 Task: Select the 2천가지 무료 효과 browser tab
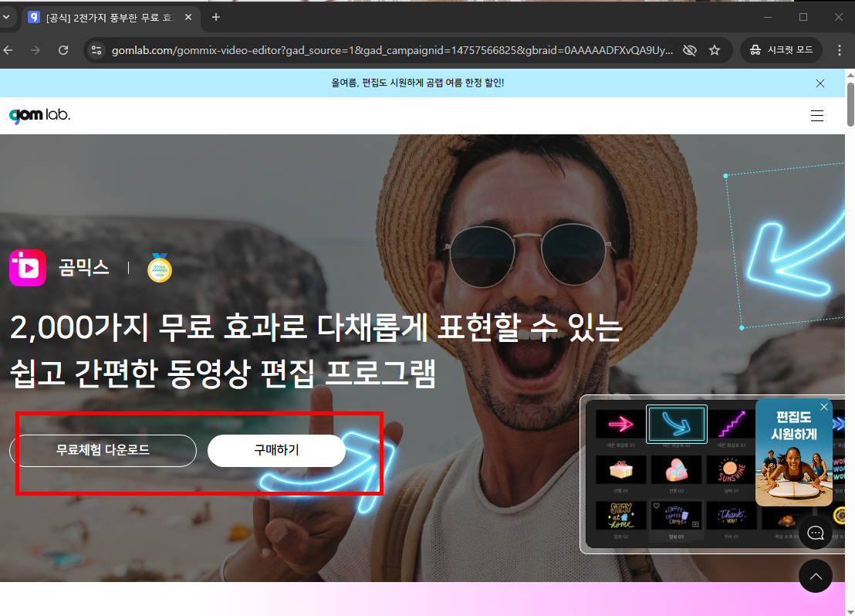click(x=108, y=16)
